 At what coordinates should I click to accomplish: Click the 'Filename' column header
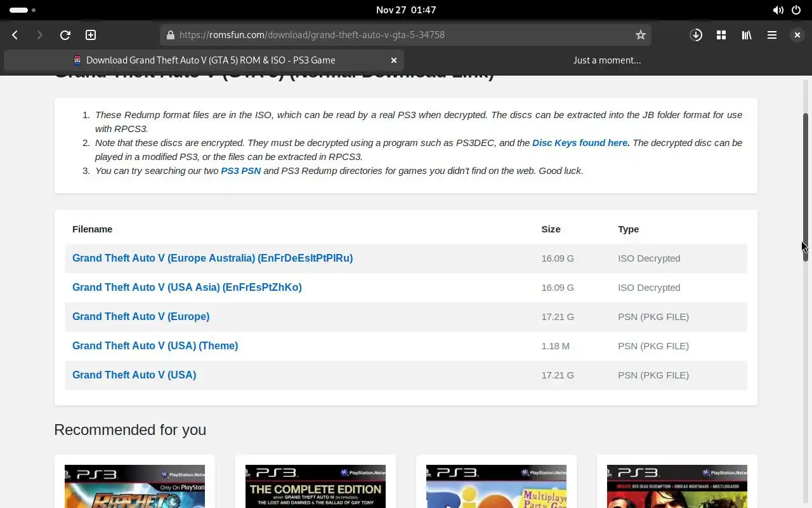92,229
